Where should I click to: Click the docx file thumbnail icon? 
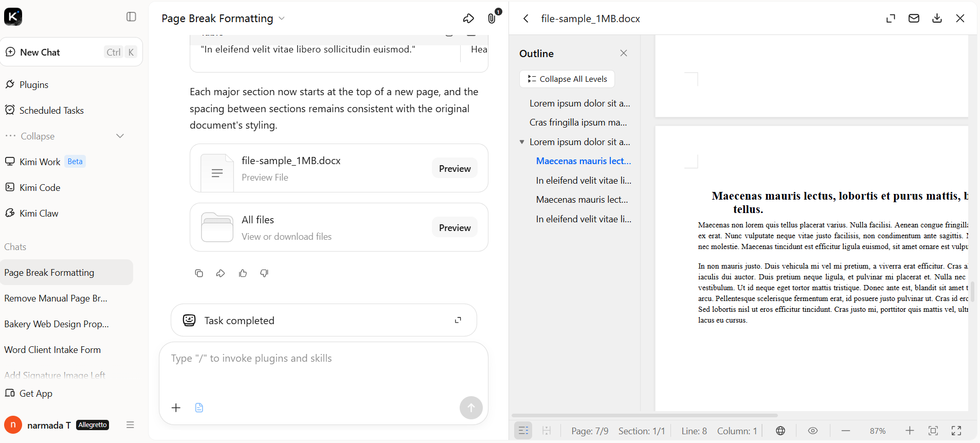[x=217, y=172]
